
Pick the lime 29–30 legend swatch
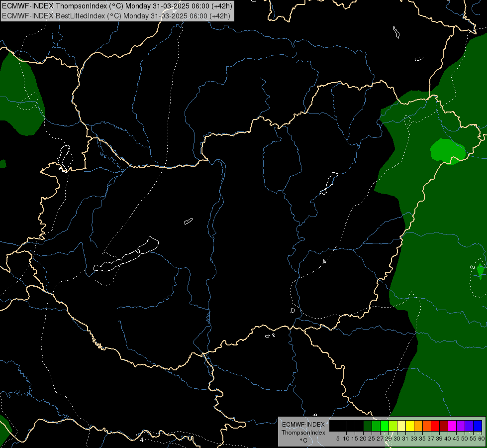(393, 426)
